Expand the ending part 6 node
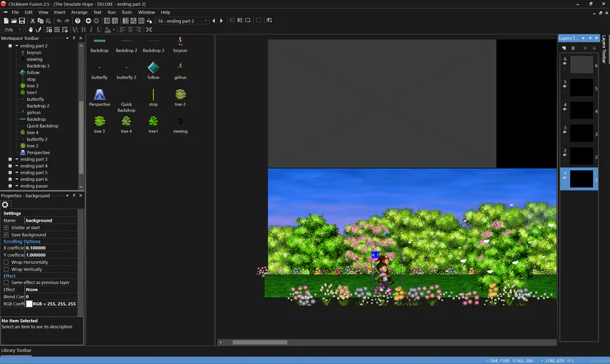Viewport: 610px width, 364px height. point(10,179)
